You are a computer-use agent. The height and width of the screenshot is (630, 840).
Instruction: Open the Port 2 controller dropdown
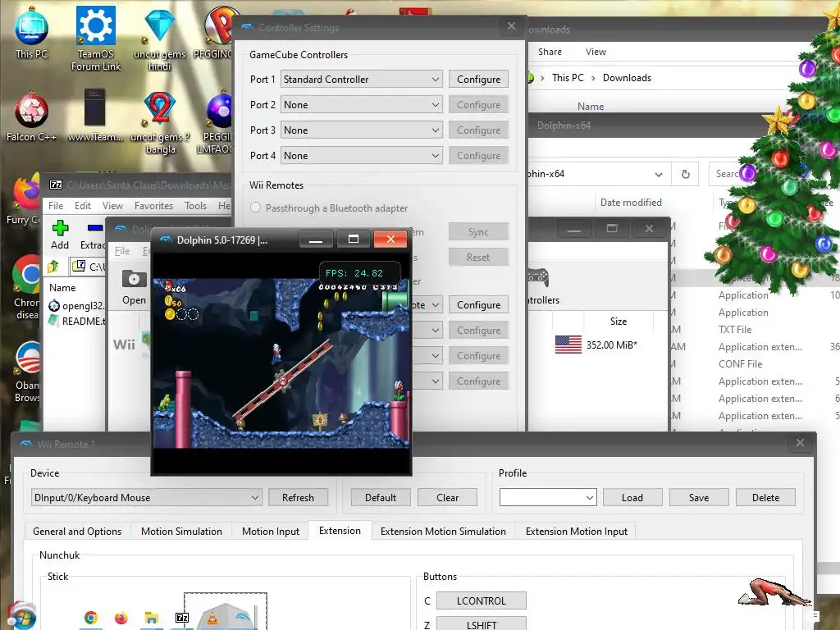pos(362,105)
